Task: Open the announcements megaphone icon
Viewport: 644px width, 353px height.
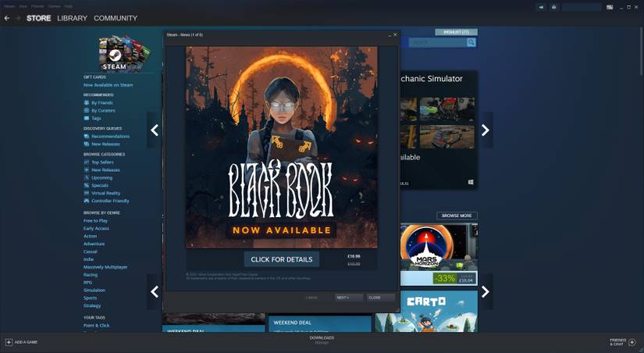Action: pos(541,7)
